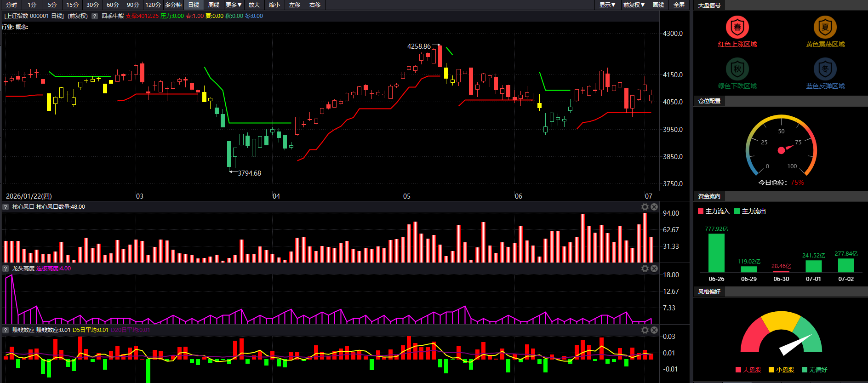Open settings gear of 赚钱效应 panel
Viewport: 868px width, 383px height.
tap(645, 330)
